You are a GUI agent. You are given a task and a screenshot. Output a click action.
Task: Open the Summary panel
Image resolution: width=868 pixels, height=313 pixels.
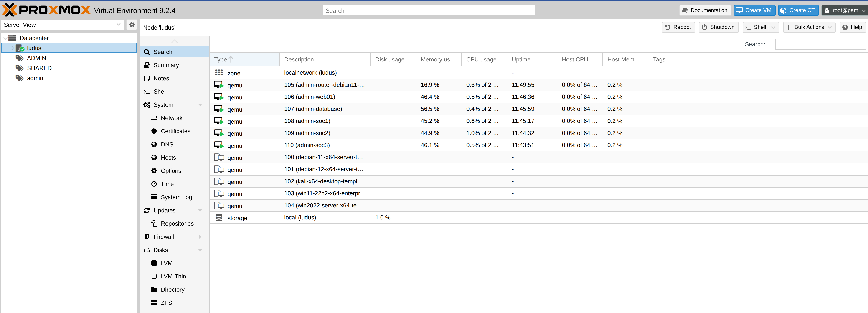[174, 65]
